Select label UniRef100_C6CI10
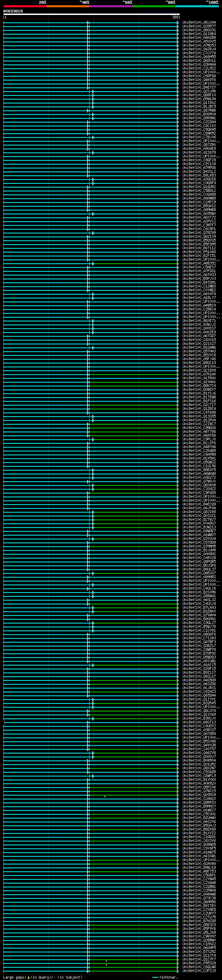 tap(199, 125)
